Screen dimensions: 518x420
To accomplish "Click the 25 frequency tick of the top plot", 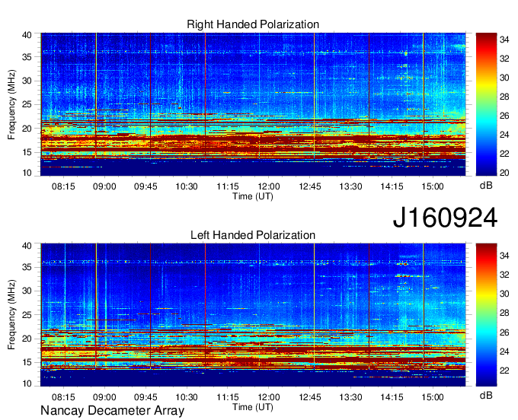I will [x=27, y=104].
